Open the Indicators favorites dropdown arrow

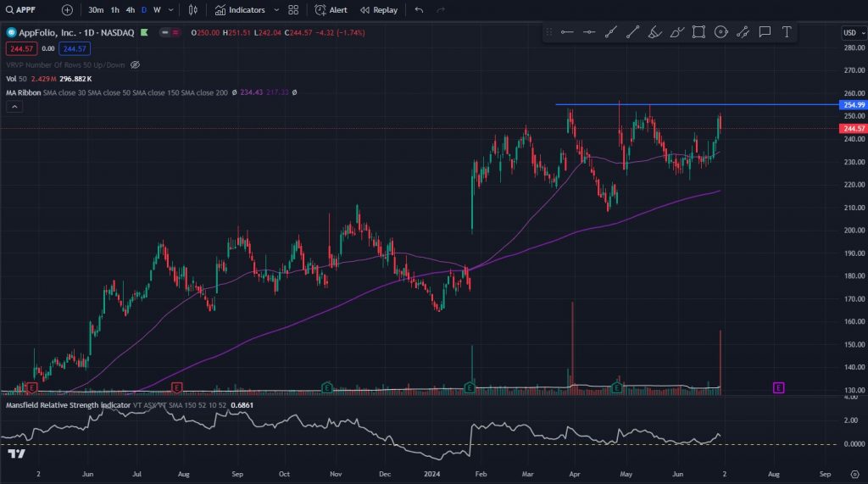click(x=276, y=10)
